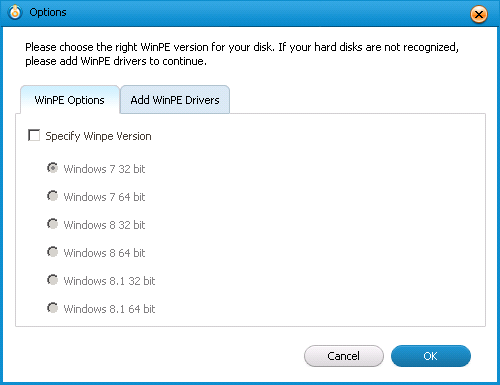Screen dimensions: 500x385
Task: Click the 'Please choose the right WinPE version' text
Action: [242, 54]
